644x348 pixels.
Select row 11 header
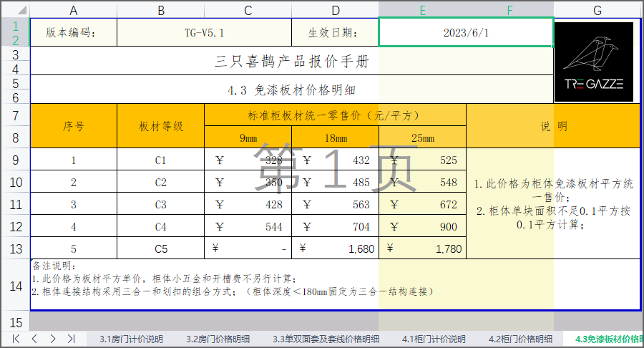pos(15,204)
